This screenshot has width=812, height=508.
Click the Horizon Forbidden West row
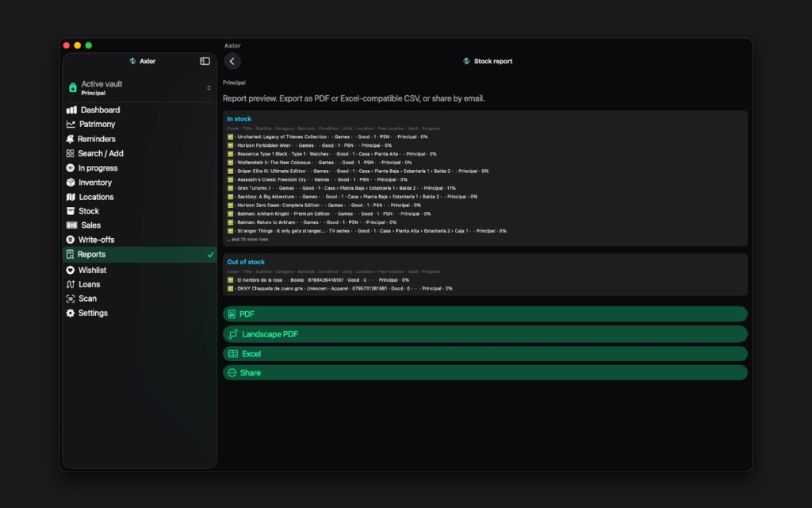(x=309, y=146)
